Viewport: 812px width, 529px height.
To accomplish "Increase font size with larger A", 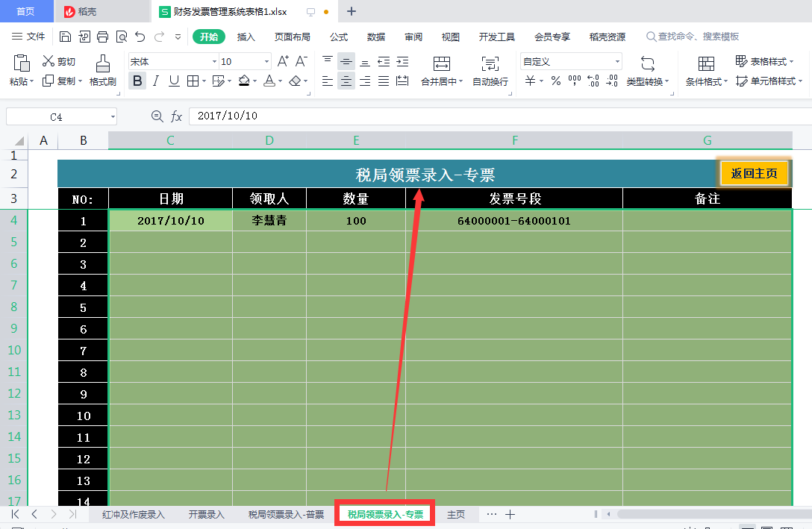I will 283,62.
